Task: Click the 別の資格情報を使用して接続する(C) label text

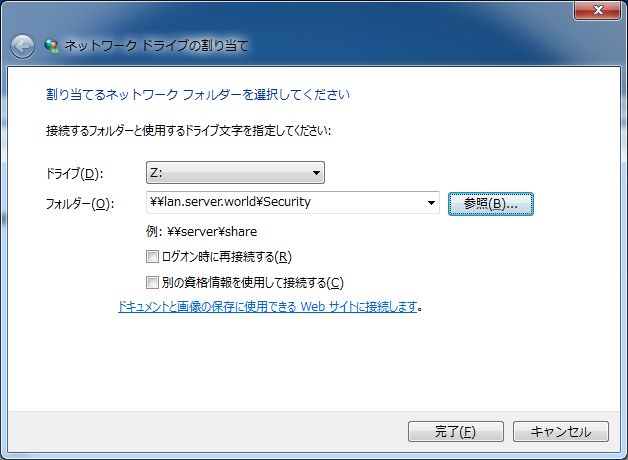Action: coord(252,283)
